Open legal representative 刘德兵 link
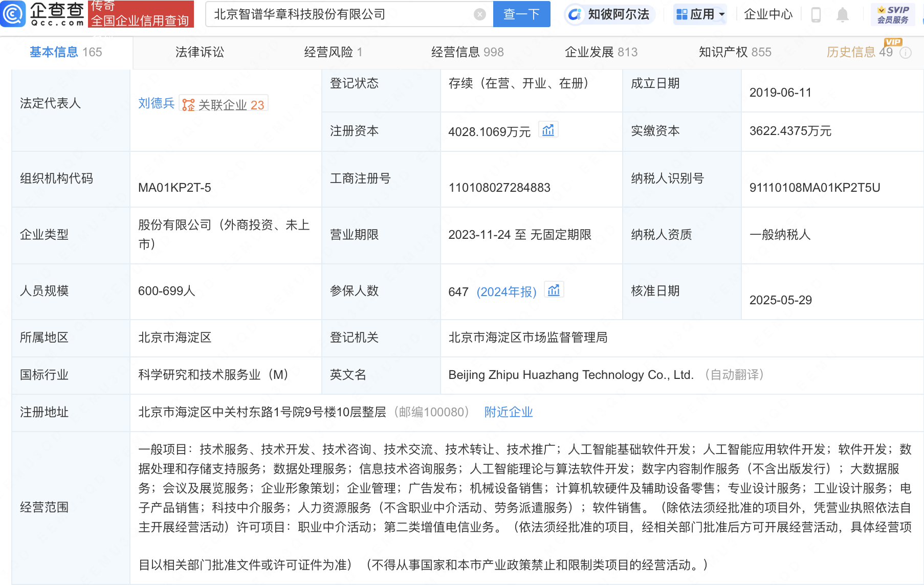Screen dimensions: 924x585 [157, 103]
